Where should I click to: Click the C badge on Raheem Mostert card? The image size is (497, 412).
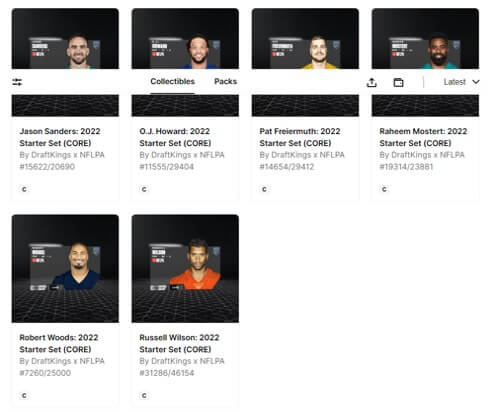coord(384,189)
